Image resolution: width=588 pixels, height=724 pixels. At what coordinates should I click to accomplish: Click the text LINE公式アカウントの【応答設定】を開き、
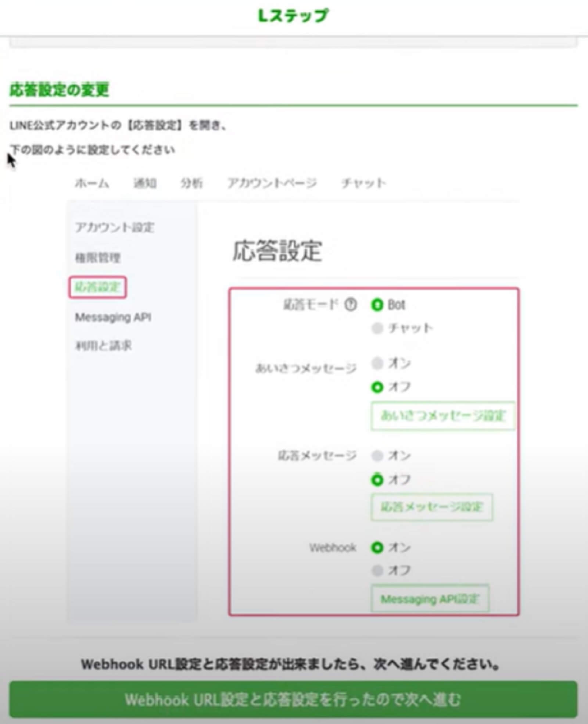[x=118, y=126]
